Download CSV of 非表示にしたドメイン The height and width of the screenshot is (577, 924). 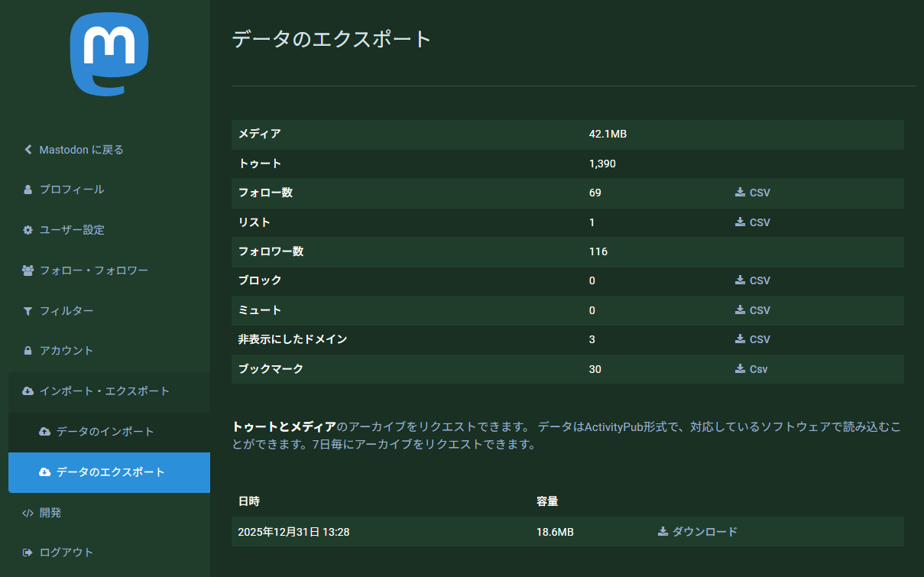(753, 339)
